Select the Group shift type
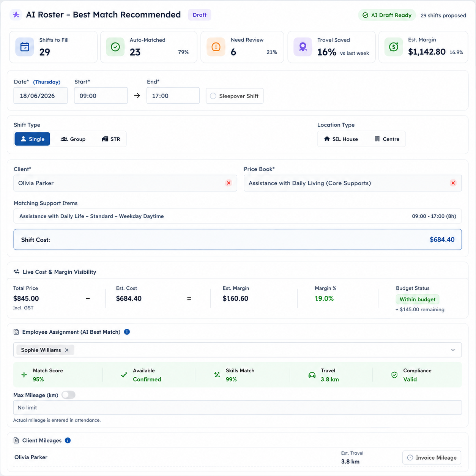 (73, 139)
